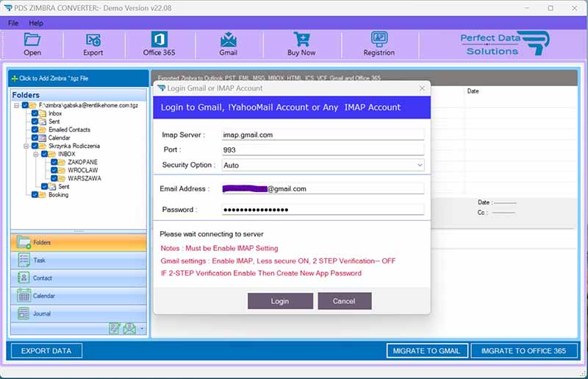Click the Contact panel icon
This screenshot has width=588, height=379.
pyautogui.click(x=24, y=278)
